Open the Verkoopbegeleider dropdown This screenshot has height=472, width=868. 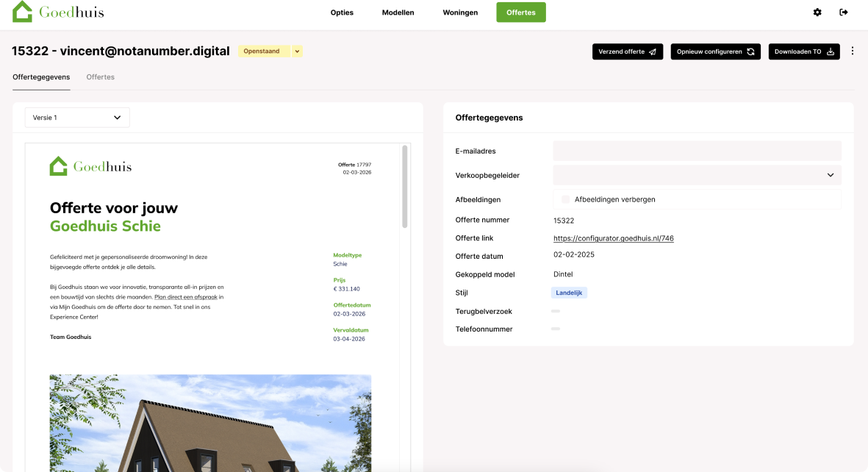(697, 175)
